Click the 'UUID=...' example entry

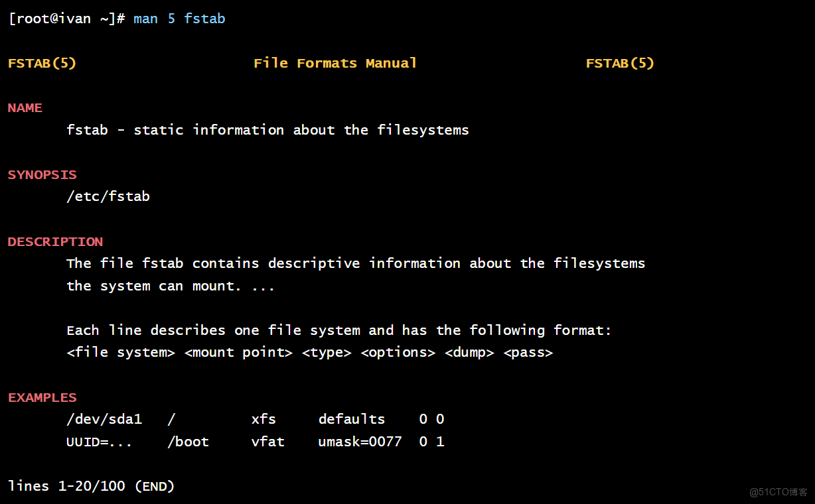100,442
